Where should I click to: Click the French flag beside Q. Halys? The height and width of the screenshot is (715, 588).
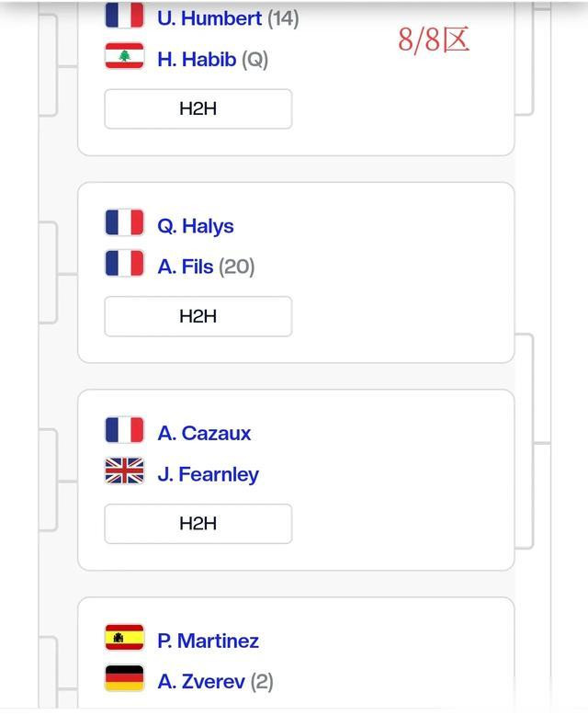pos(124,222)
